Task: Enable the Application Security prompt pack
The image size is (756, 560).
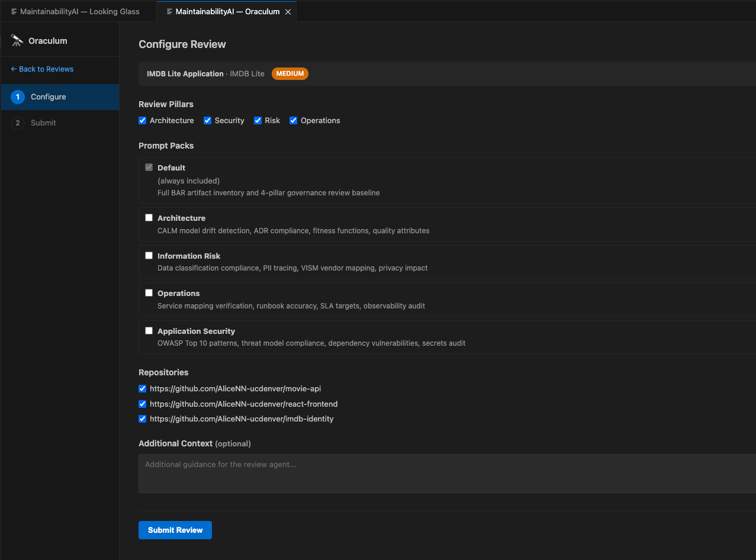Action: pos(149,330)
